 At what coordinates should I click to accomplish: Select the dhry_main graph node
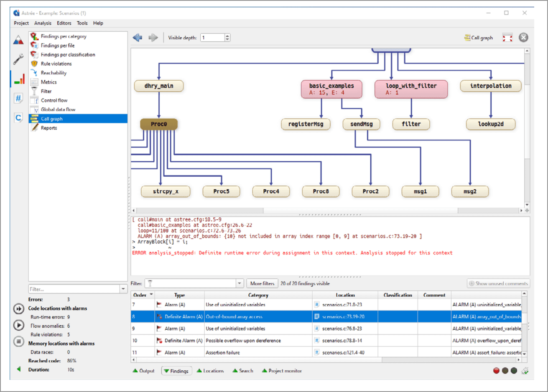tap(159, 86)
